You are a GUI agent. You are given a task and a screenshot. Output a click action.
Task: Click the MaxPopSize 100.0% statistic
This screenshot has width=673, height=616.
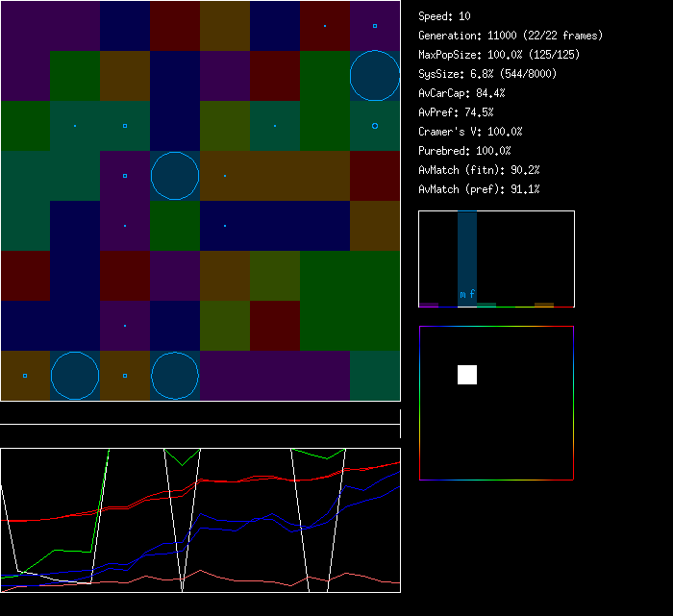499,55
